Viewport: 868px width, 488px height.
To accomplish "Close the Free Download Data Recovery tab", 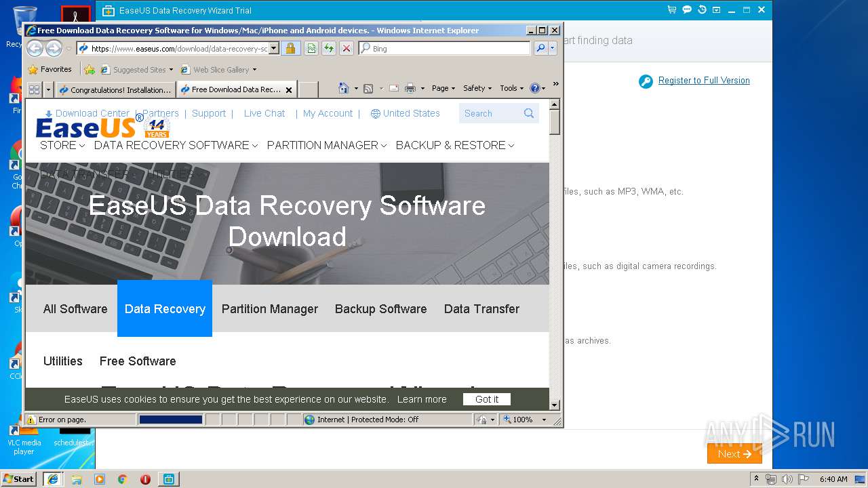I will (x=289, y=89).
